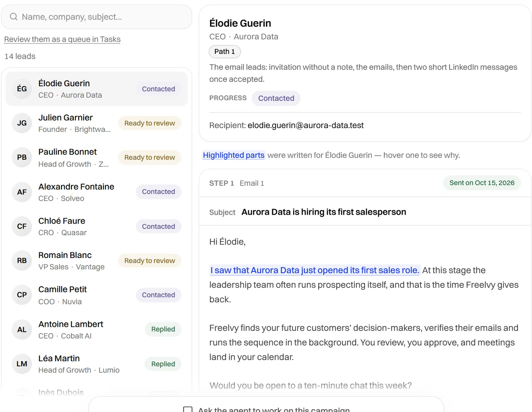This screenshot has width=532, height=412.
Task: Click the highlighted sentence about first sales role
Action: [x=315, y=270]
